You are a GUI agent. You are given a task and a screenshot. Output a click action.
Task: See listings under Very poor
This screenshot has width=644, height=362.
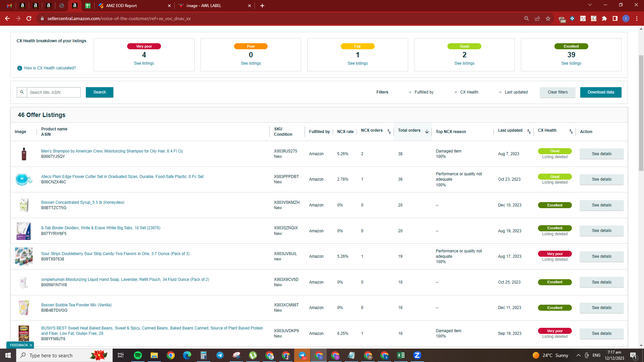[x=144, y=63]
